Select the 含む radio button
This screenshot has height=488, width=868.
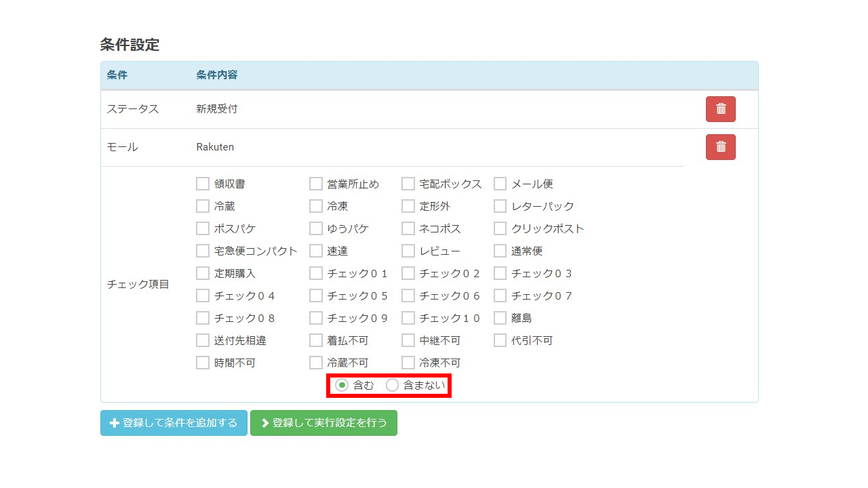[342, 385]
